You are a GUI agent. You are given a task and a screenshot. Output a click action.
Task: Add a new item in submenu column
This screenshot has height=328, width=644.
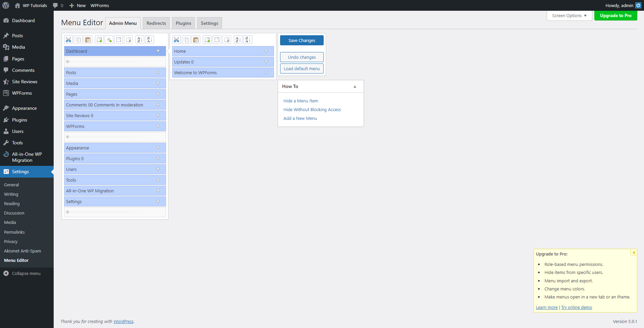click(x=207, y=40)
